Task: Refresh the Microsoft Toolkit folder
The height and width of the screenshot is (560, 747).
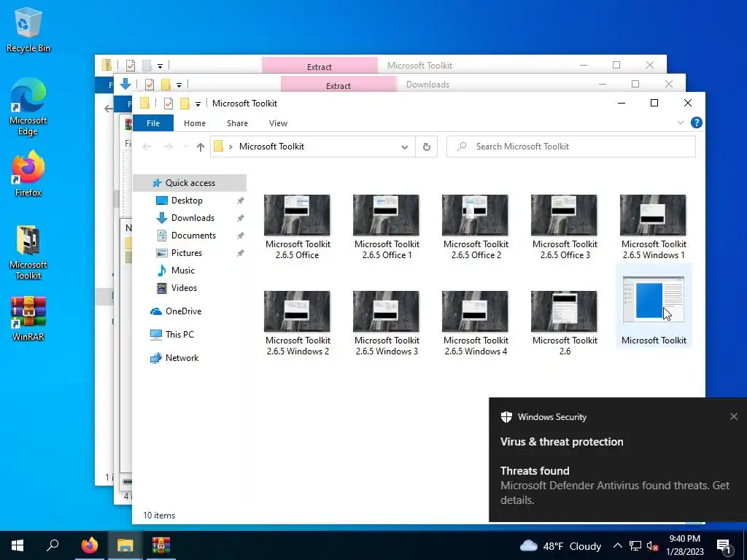Action: click(x=426, y=147)
